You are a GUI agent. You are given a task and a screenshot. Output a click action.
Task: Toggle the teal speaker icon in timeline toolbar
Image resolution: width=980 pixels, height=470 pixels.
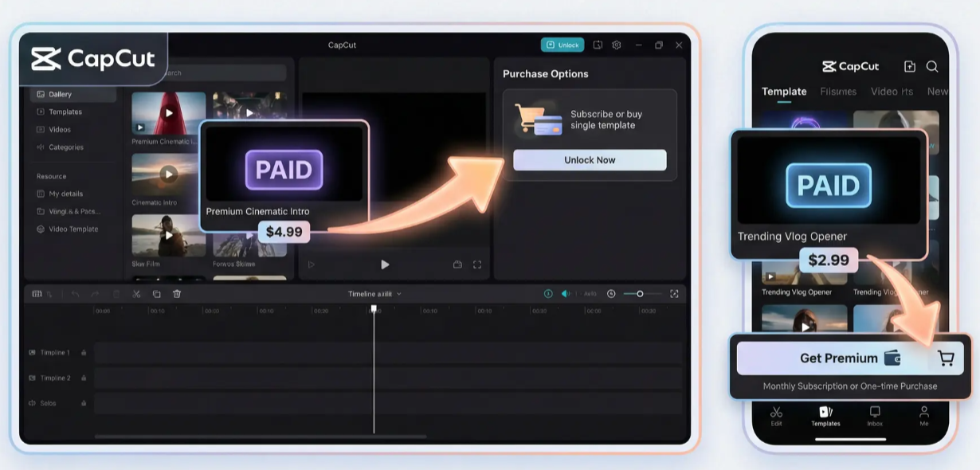(x=566, y=294)
